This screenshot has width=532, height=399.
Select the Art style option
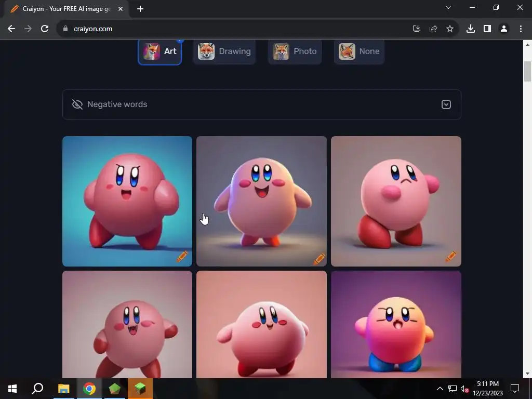[159, 51]
